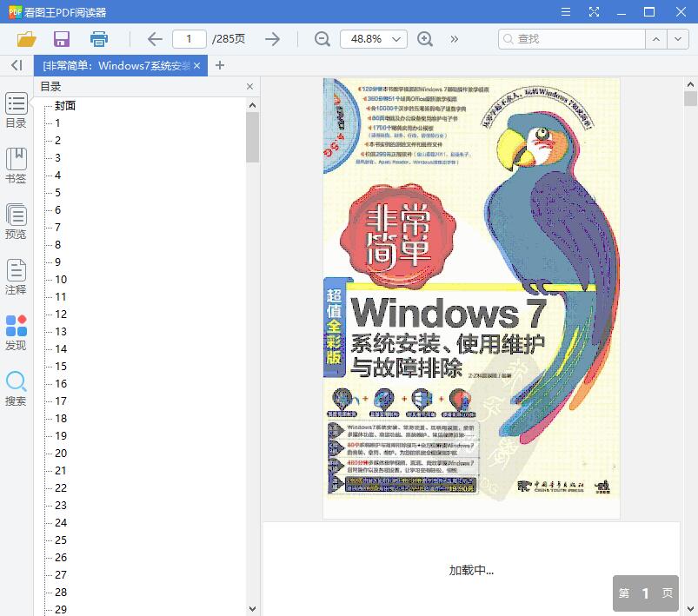Find next match with the down arrow
Image resolution: width=698 pixels, height=616 pixels.
pyautogui.click(x=678, y=39)
